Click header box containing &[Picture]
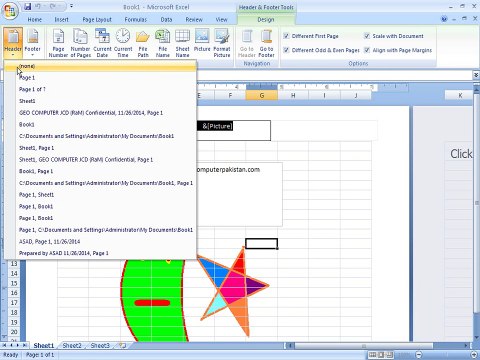 pyautogui.click(x=234, y=130)
